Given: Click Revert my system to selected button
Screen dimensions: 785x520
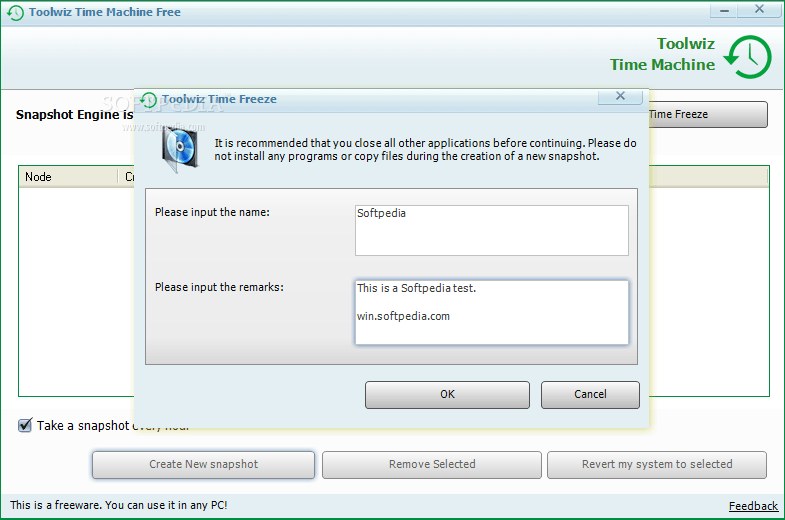Looking at the screenshot, I should tap(657, 464).
